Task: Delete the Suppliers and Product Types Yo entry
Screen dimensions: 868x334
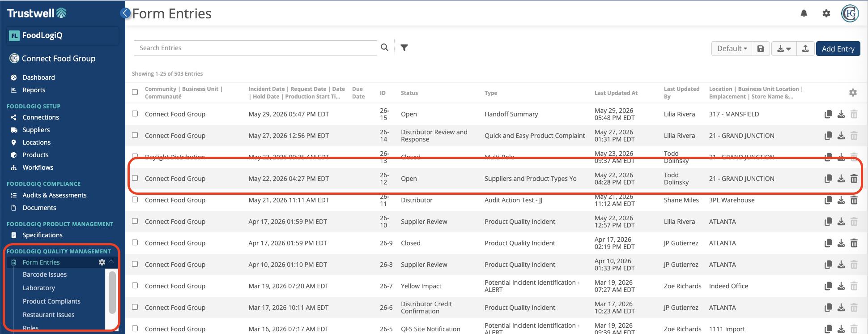Action: click(x=854, y=179)
